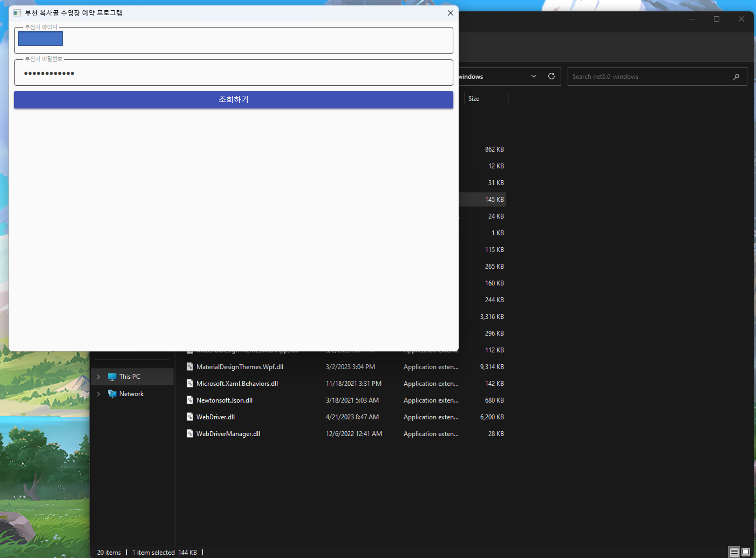Click the app icon in the reservation program title bar
Image resolution: width=756 pixels, height=558 pixels.
[x=17, y=13]
